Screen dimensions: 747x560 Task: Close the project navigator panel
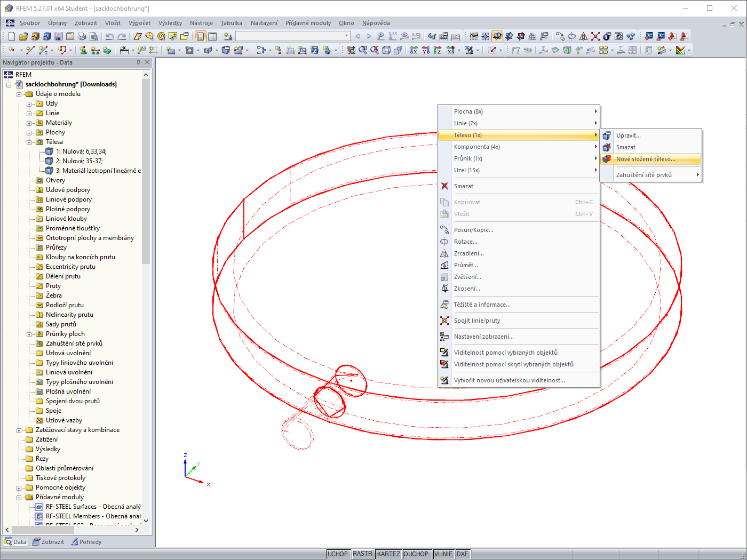(147, 62)
